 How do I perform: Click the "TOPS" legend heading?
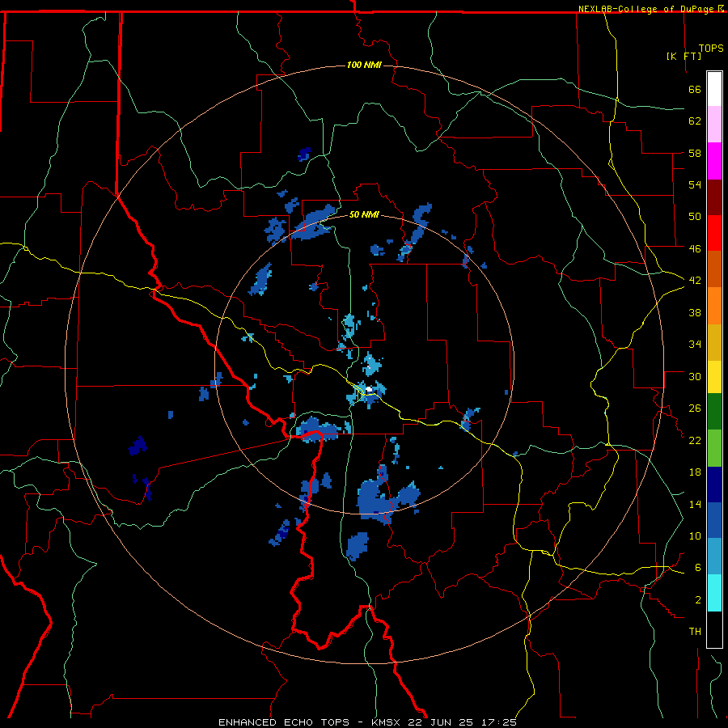711,48
